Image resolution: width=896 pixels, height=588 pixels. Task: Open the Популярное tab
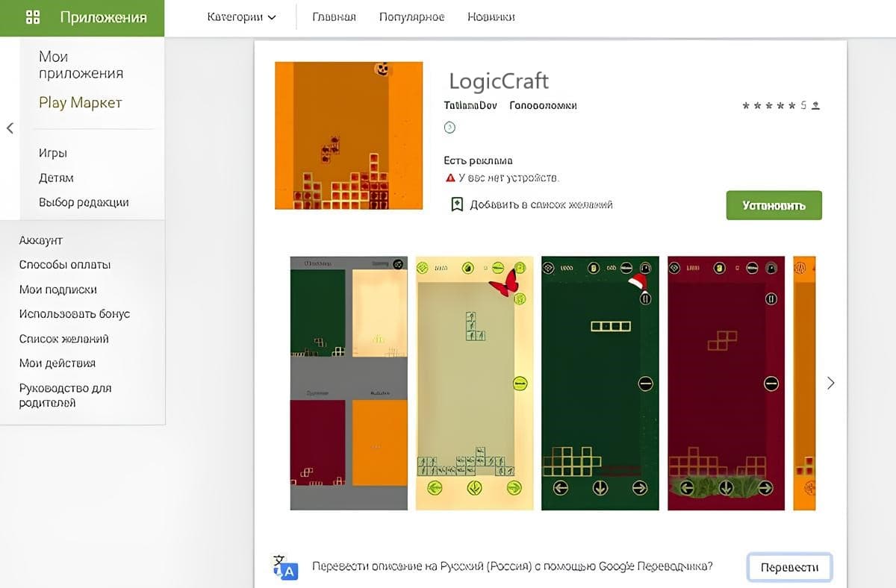point(411,17)
